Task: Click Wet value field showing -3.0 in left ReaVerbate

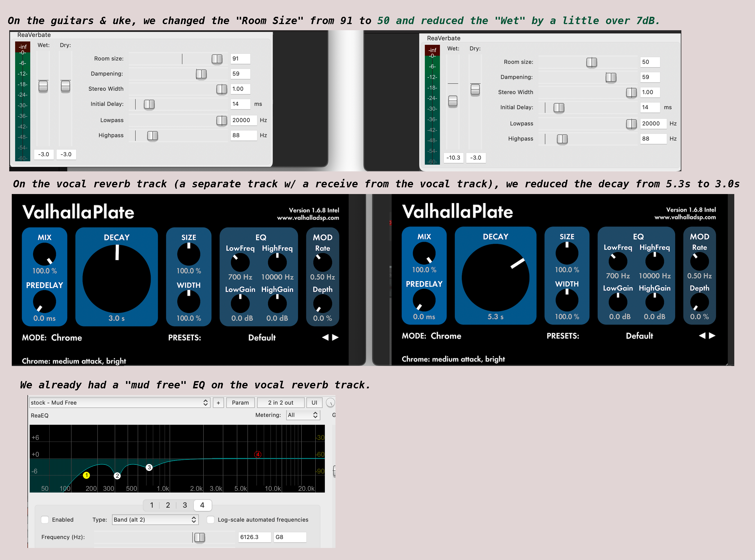Action: click(x=44, y=154)
